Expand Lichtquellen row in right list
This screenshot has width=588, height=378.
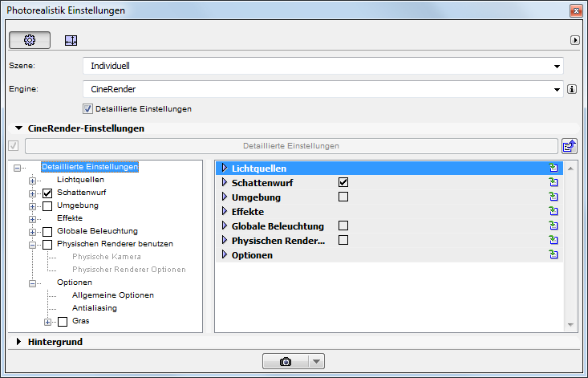(x=225, y=168)
